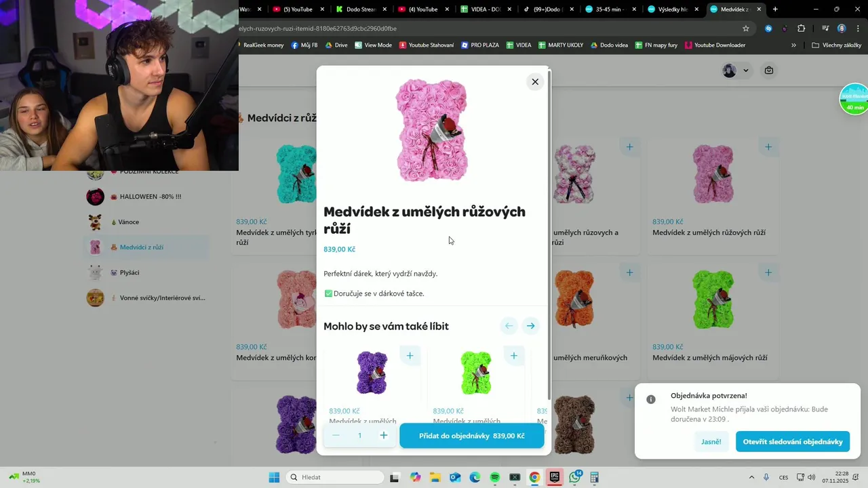Image resolution: width=868 pixels, height=488 pixels.
Task: Add purple rose bear recommendation
Action: click(410, 356)
